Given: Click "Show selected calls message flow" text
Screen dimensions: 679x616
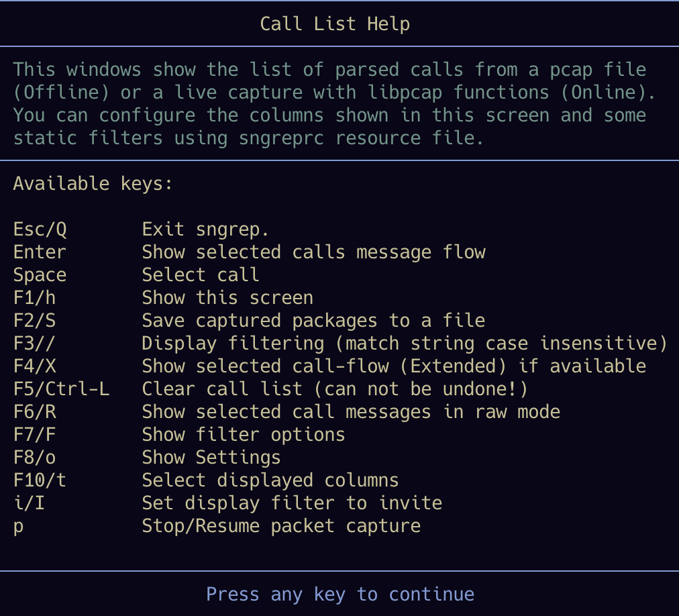Looking at the screenshot, I should tap(313, 252).
